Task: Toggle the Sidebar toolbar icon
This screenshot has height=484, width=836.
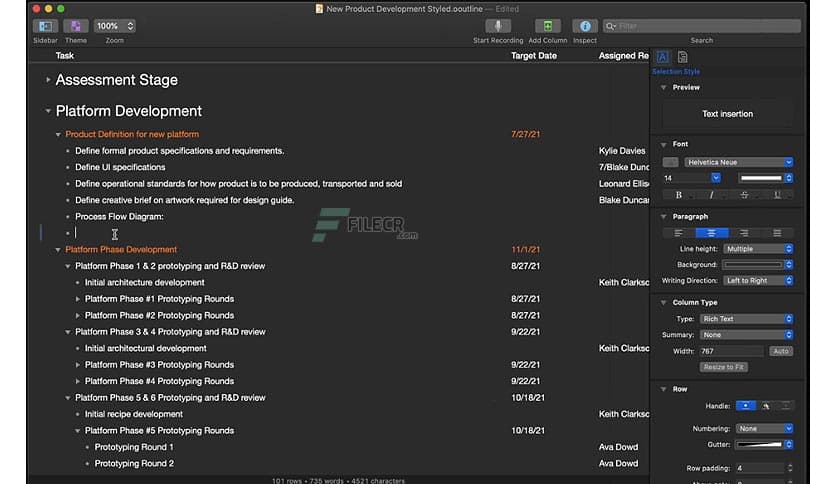Action: tap(45, 26)
